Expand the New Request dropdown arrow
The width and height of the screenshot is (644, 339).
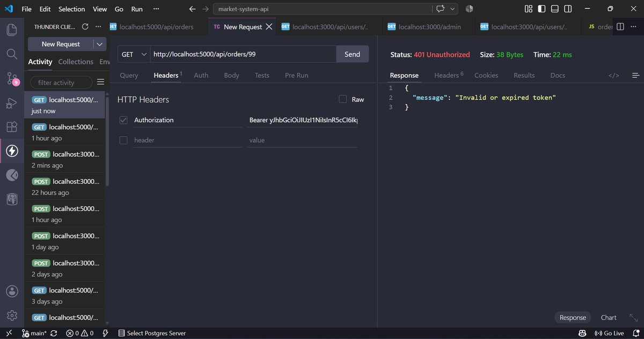100,44
